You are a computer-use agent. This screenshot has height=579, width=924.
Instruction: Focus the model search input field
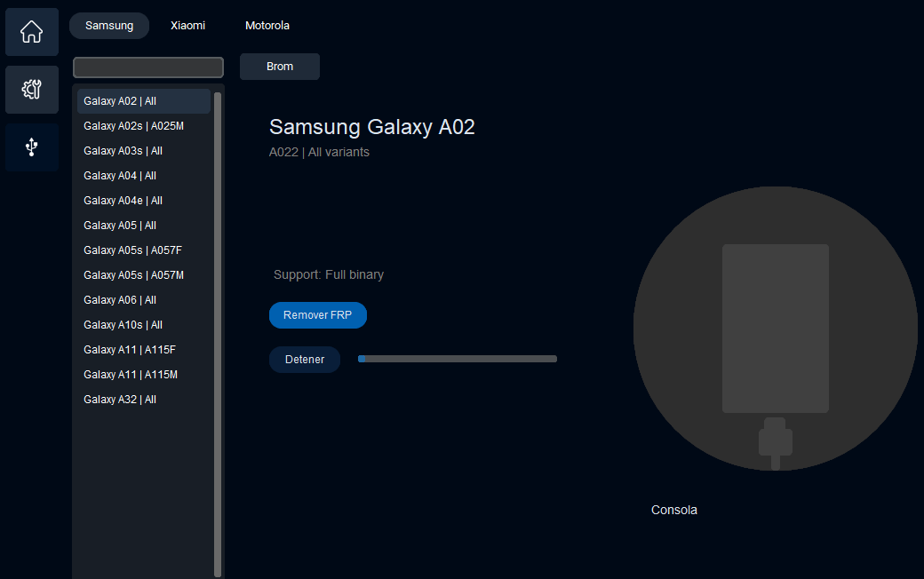pyautogui.click(x=148, y=67)
